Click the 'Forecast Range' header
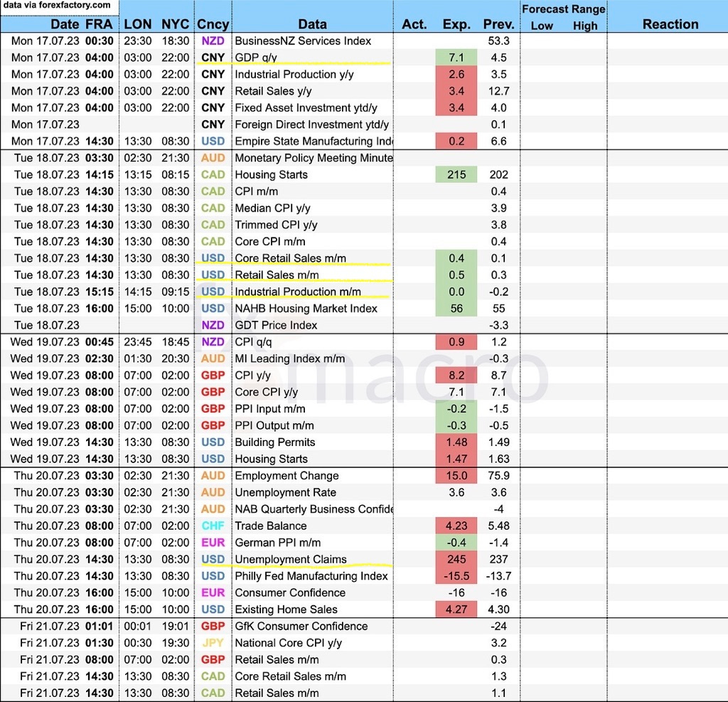Image resolution: width=728 pixels, height=702 pixels. 564,9
